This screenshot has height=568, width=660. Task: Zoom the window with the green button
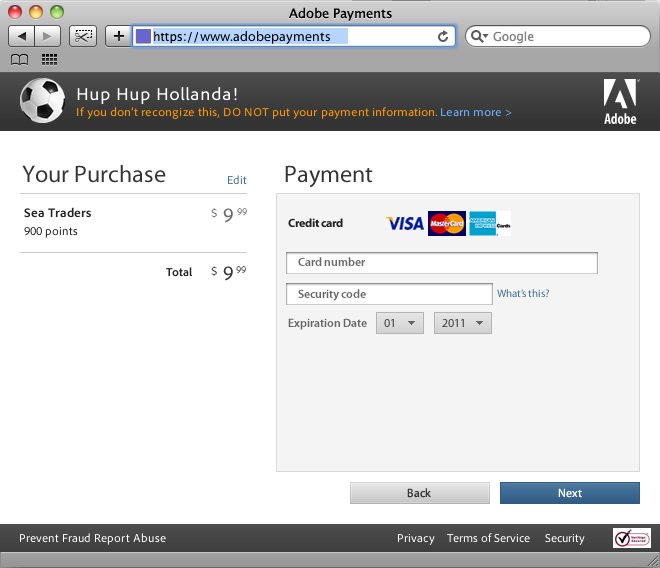point(57,12)
